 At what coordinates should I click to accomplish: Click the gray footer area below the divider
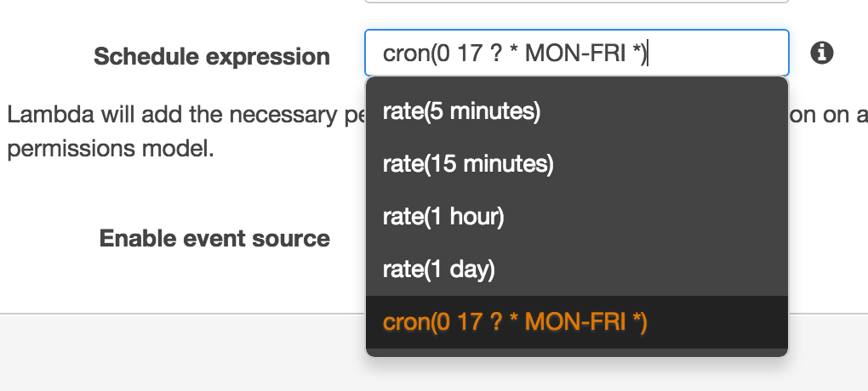pos(183,353)
